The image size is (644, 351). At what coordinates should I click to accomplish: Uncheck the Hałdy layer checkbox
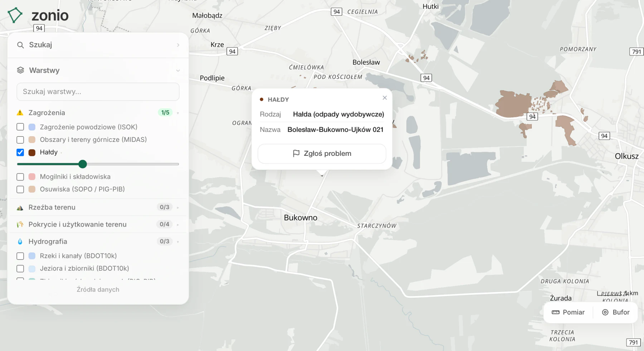20,152
